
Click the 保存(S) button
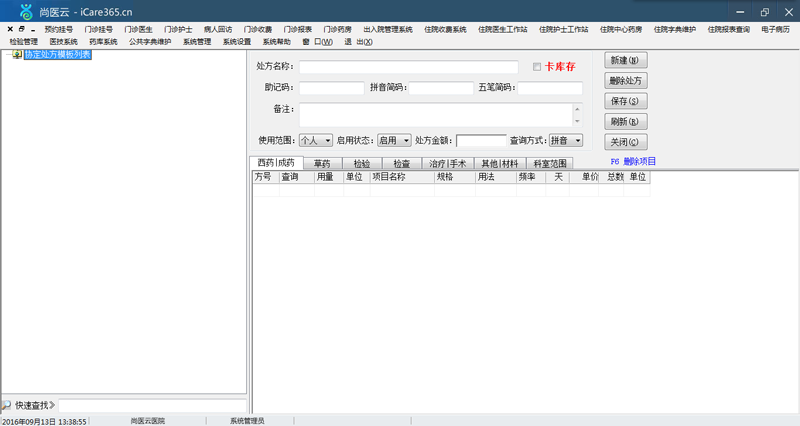coord(626,101)
